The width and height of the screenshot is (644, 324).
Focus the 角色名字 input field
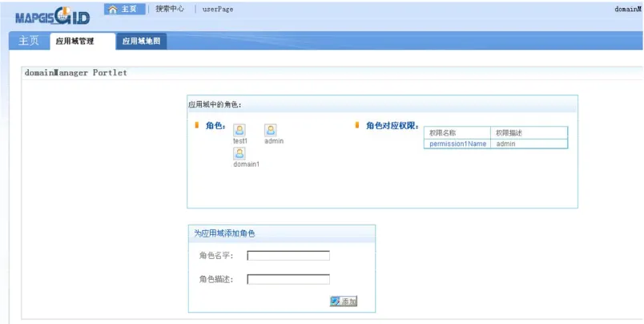point(288,256)
